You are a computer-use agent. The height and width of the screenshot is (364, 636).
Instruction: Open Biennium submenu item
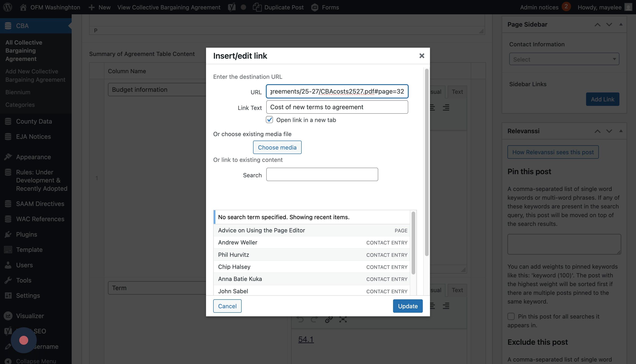pos(18,92)
